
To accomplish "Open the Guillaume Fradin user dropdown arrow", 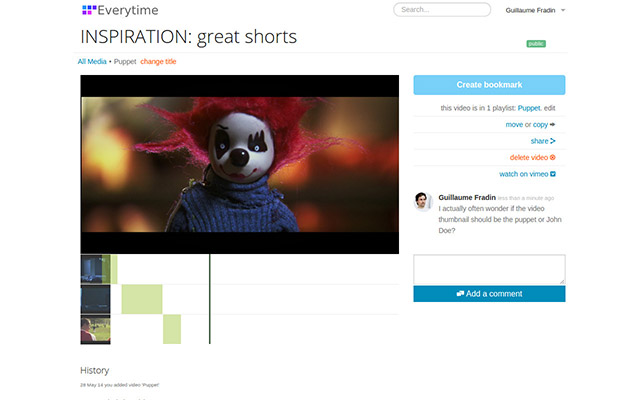I will pos(563,10).
